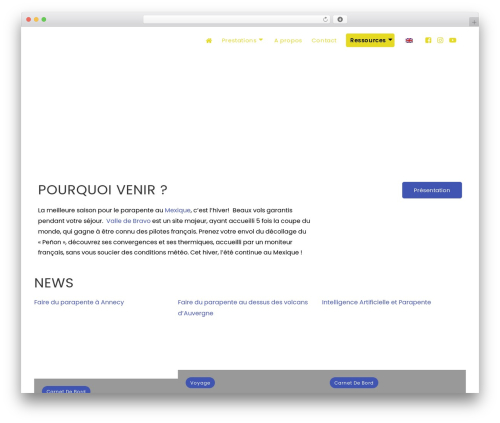500x423 pixels.
Task: Open the browser download indicator icon
Action: (x=340, y=20)
